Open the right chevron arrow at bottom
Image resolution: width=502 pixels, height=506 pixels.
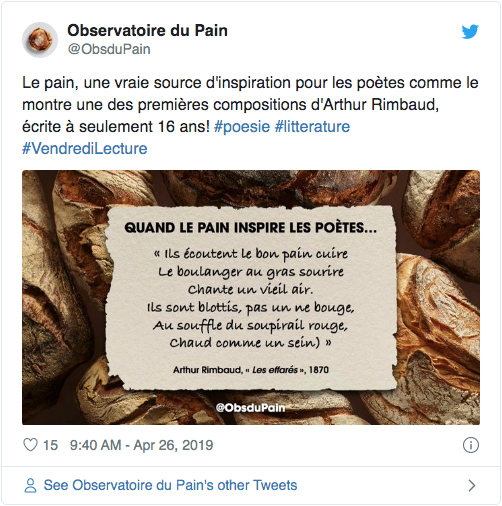pos(471,485)
